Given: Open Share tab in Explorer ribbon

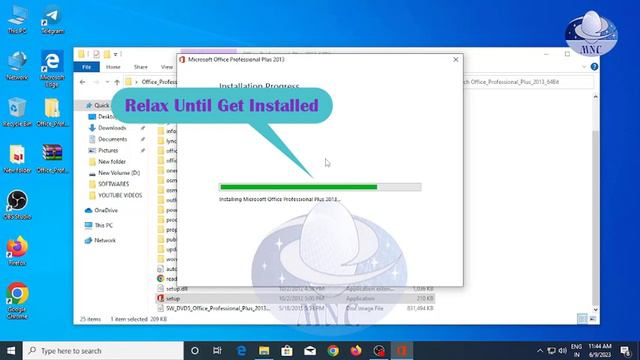Looking at the screenshot, I should pyautogui.click(x=140, y=67).
